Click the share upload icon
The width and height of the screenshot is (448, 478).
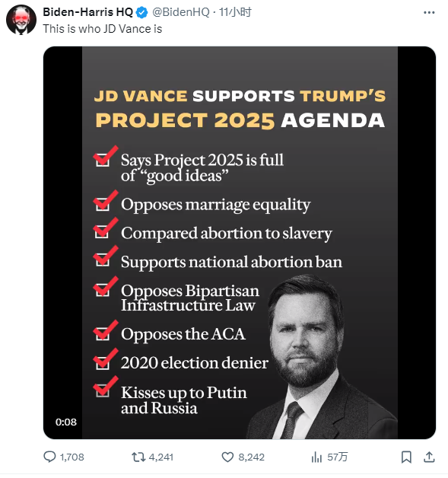pos(429,457)
